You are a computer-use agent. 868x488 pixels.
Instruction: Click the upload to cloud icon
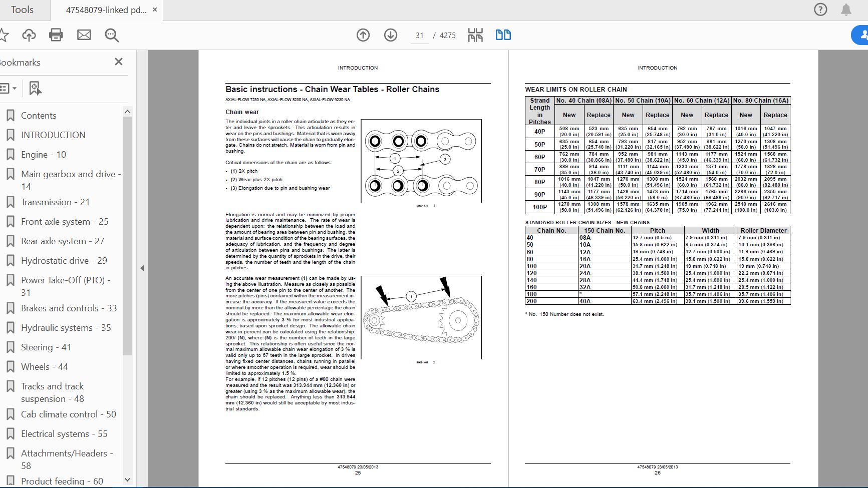click(x=29, y=35)
